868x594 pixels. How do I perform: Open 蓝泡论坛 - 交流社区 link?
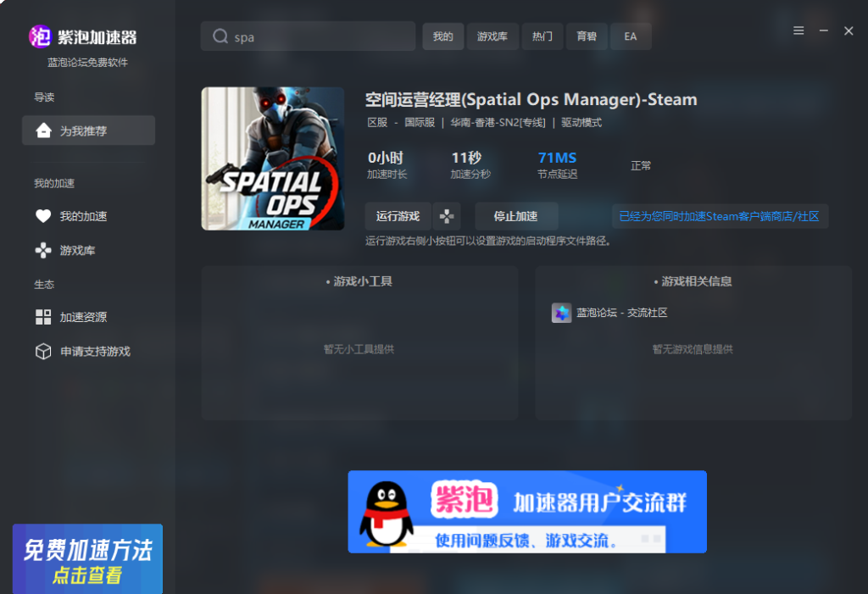(x=621, y=313)
